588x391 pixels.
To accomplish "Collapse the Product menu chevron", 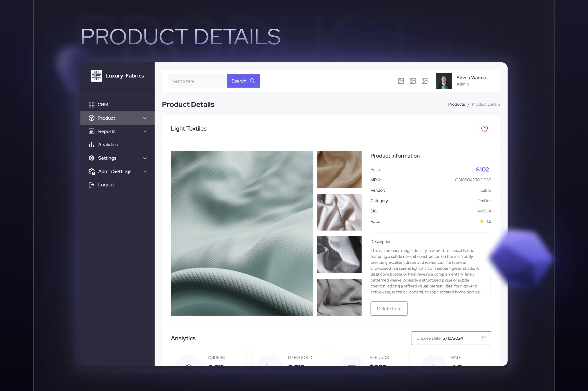I will [145, 118].
